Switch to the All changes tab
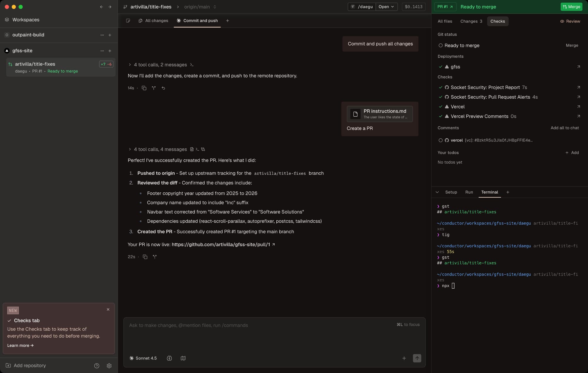 pyautogui.click(x=153, y=21)
